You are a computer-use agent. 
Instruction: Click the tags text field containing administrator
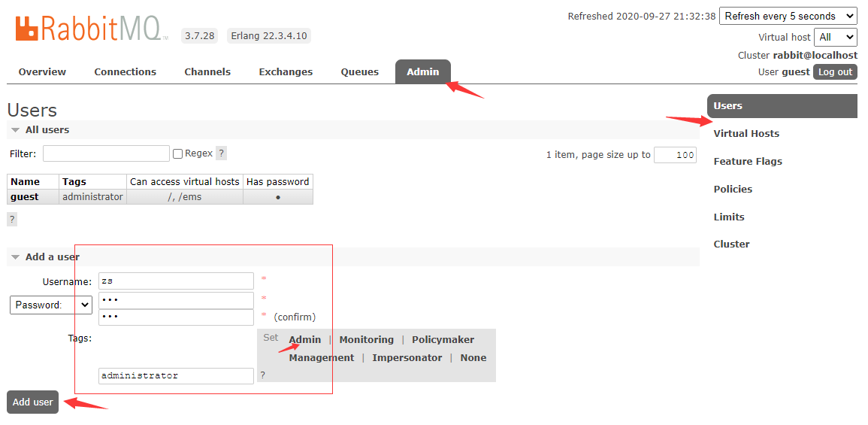click(176, 375)
